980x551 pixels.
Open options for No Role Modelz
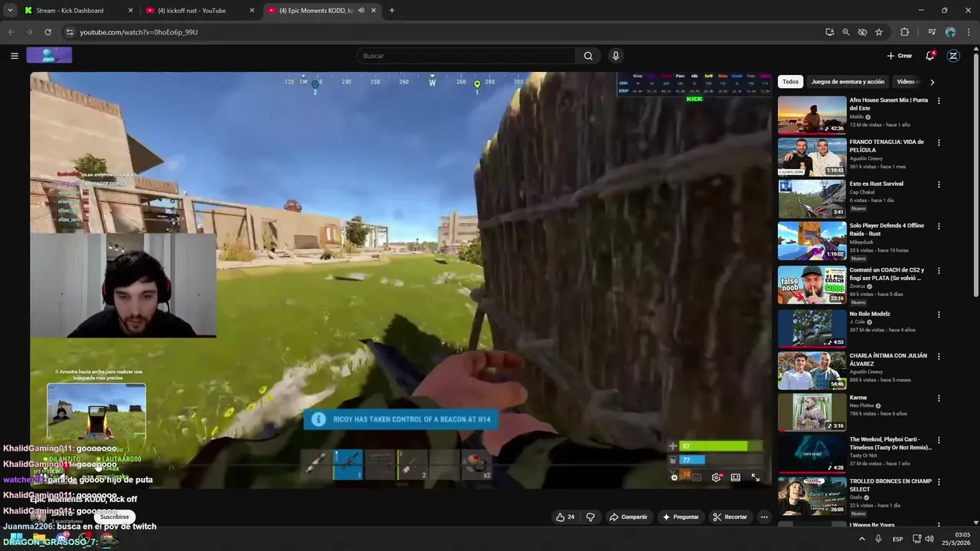click(x=939, y=315)
